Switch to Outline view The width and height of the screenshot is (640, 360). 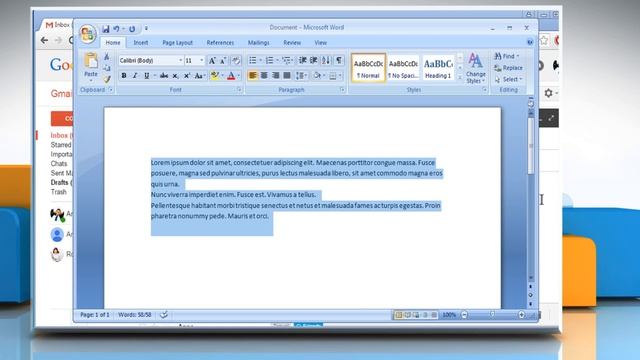coord(425,315)
